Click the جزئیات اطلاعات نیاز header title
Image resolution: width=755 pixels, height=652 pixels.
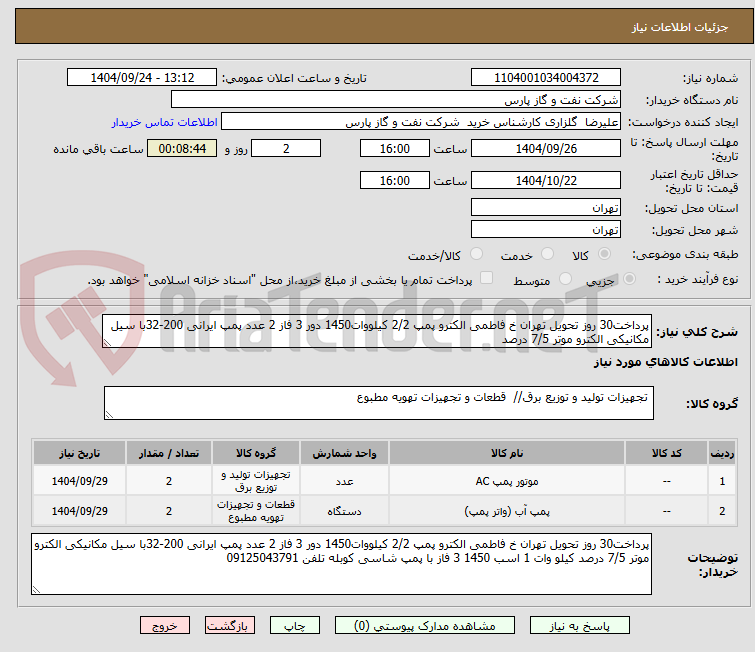click(x=679, y=27)
